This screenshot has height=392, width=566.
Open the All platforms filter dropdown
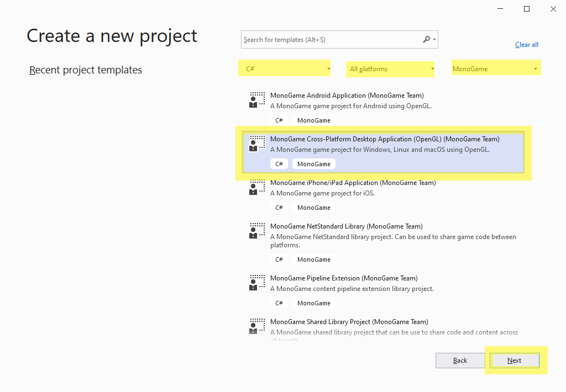(391, 69)
